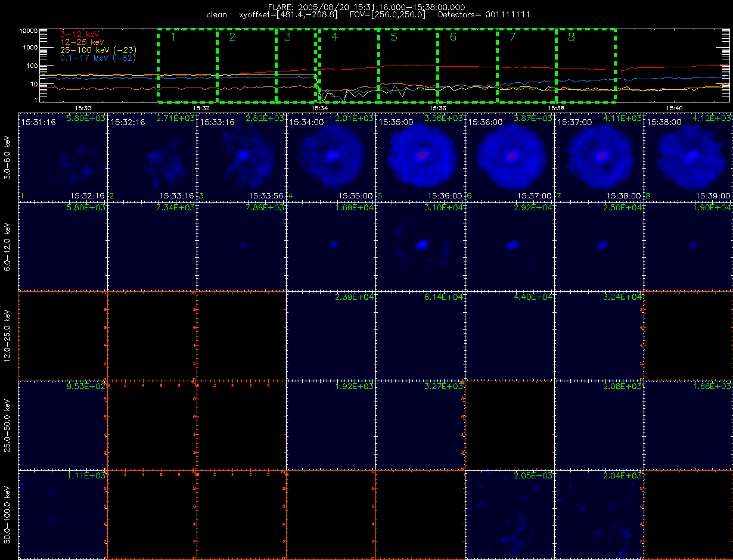Select interval 7 in the light curve
The height and width of the screenshot is (560, 733).
coord(527,65)
